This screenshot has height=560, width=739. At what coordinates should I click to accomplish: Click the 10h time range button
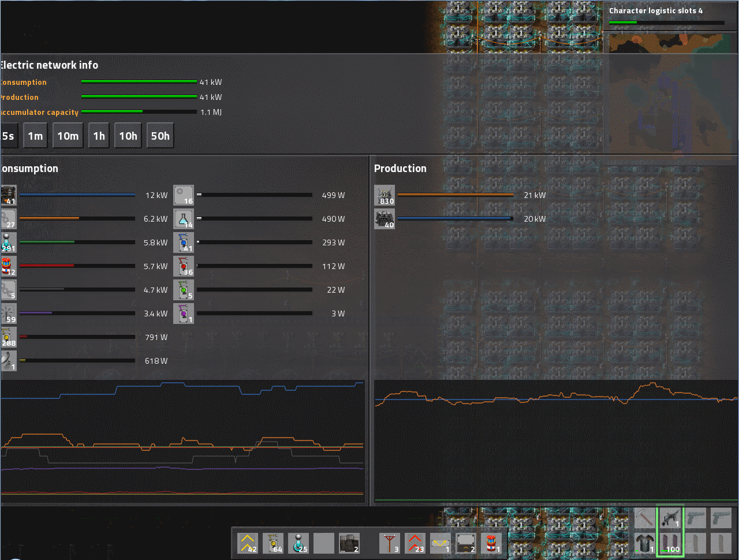click(128, 136)
